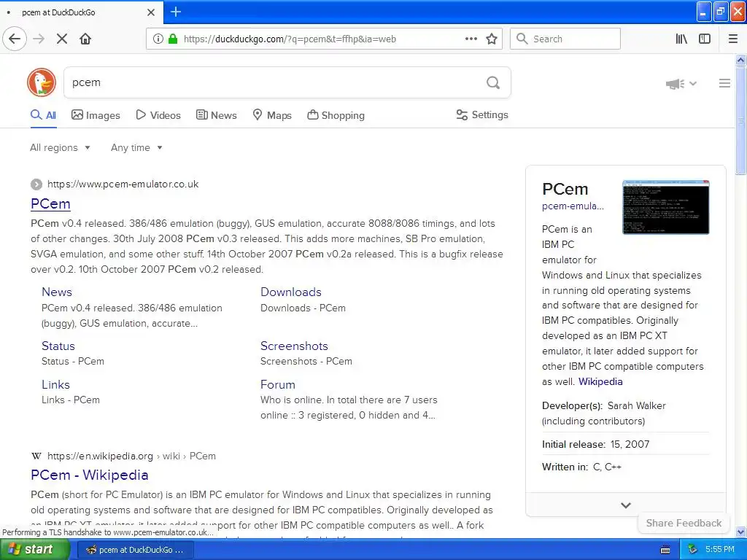Click 'Written in: C, C++' text

(x=581, y=467)
